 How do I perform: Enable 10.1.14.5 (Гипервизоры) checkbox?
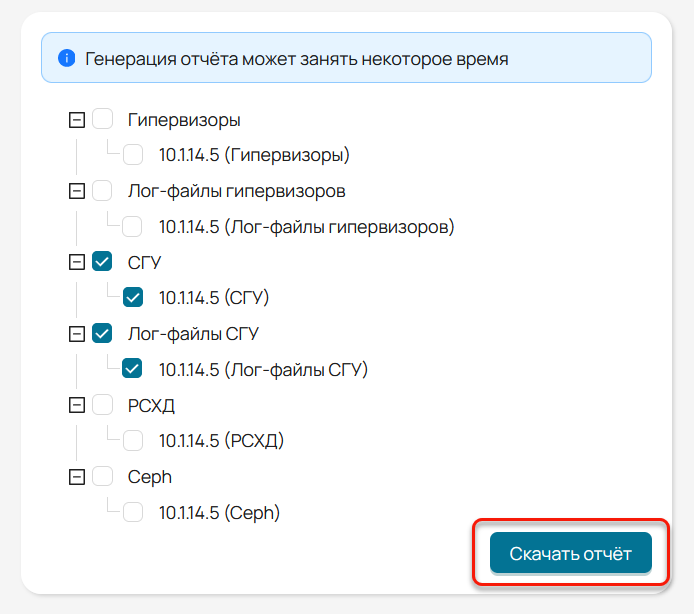(x=133, y=154)
